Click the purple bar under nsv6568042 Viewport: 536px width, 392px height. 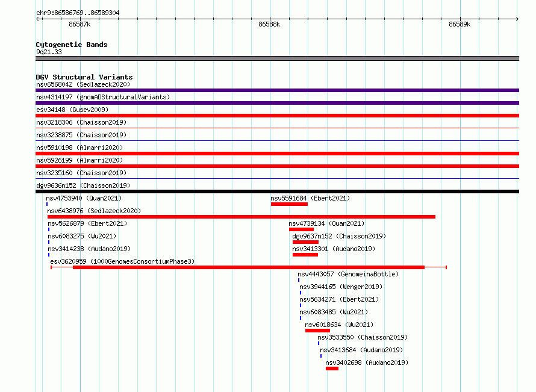[277, 90]
